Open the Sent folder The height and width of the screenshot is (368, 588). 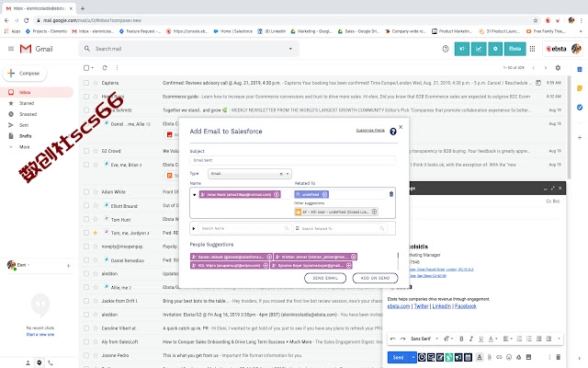click(24, 125)
